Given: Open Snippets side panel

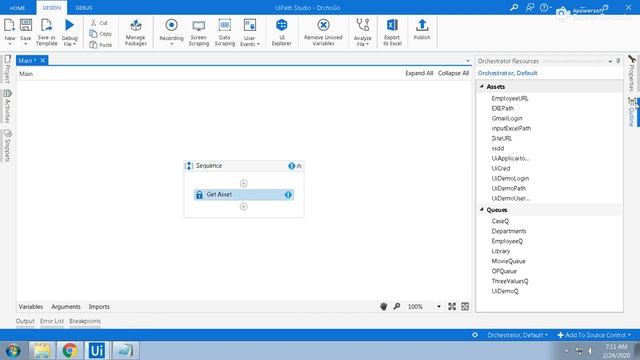Looking at the screenshot, I should [x=7, y=145].
